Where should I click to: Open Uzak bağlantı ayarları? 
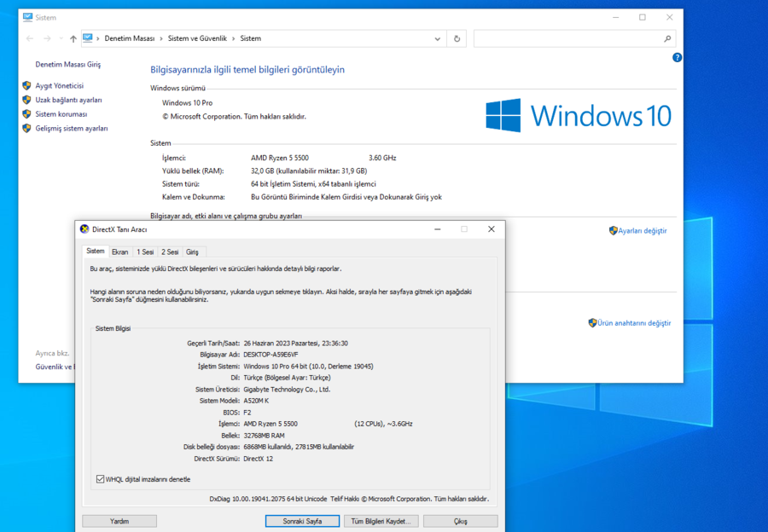[x=68, y=100]
